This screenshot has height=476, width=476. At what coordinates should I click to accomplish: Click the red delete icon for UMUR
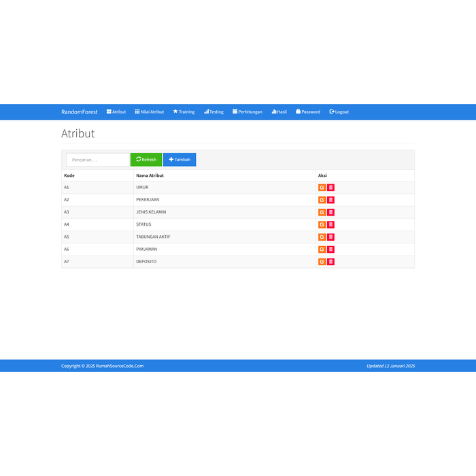[x=331, y=188]
